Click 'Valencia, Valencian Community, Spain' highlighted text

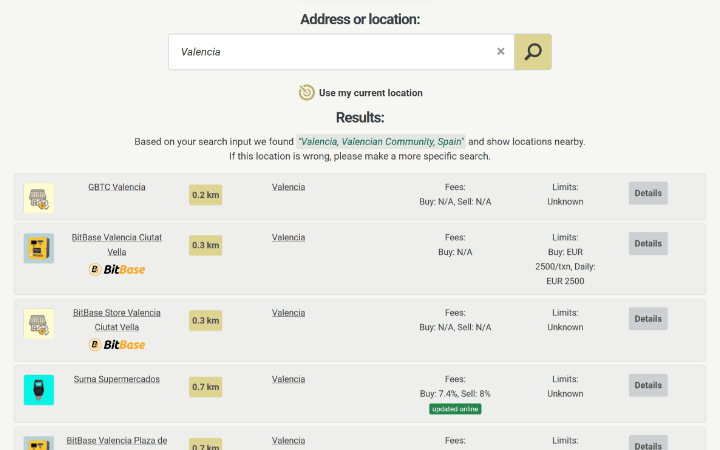click(x=381, y=141)
